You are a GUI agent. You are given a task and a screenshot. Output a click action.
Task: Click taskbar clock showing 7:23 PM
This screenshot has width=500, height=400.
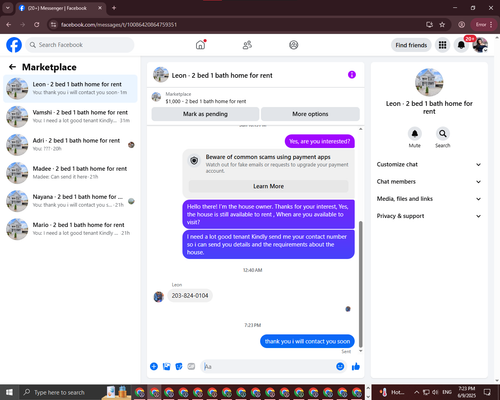[x=466, y=392]
